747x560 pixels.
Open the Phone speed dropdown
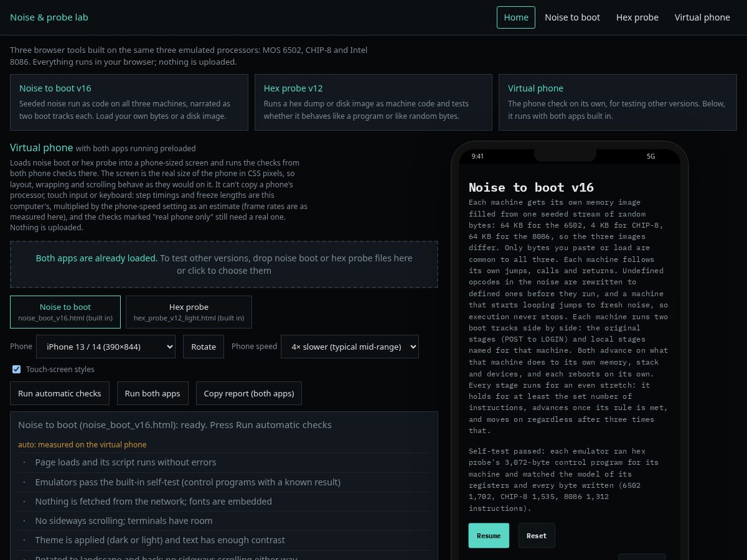(x=350, y=347)
